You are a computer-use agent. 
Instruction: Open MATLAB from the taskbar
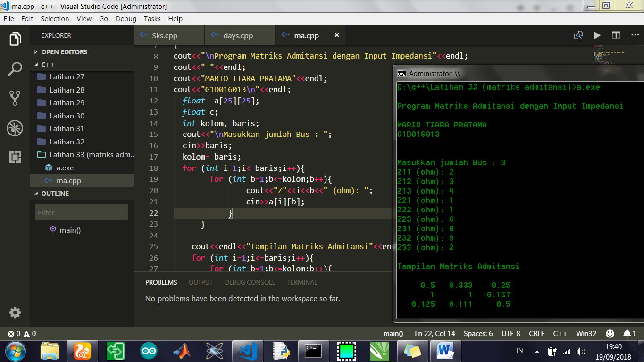click(181, 351)
